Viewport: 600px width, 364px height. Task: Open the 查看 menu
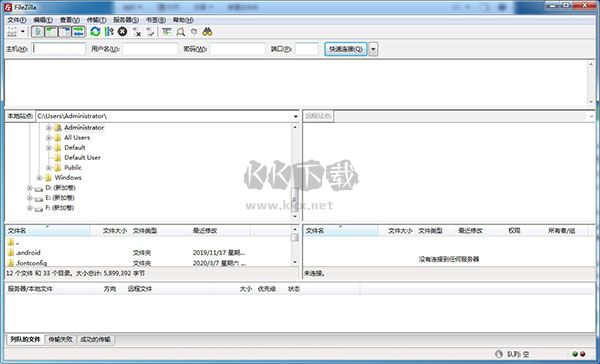tap(70, 20)
